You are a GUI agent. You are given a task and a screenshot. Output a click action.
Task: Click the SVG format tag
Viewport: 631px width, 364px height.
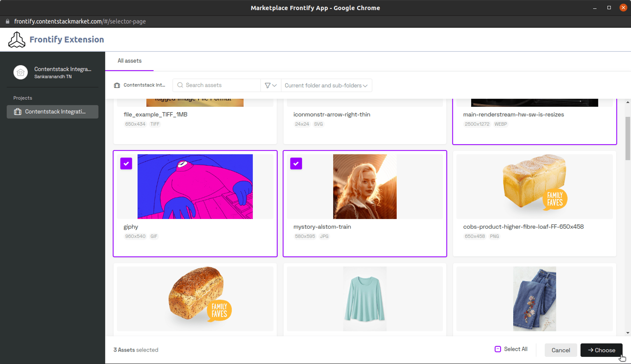point(318,124)
